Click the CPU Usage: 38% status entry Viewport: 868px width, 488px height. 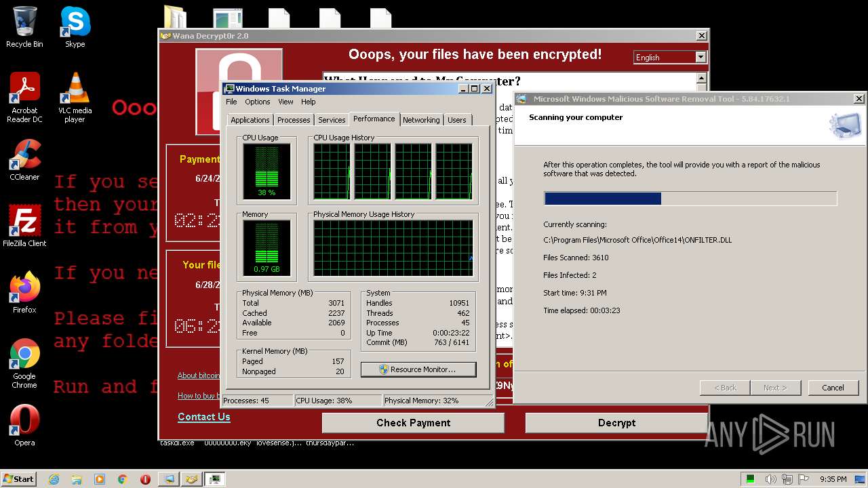[x=338, y=401]
